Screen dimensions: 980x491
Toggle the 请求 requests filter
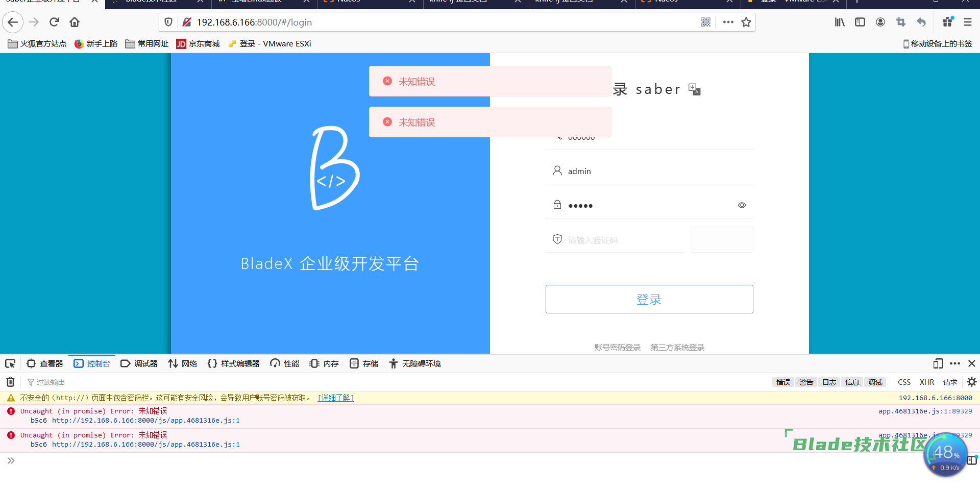[x=950, y=382]
